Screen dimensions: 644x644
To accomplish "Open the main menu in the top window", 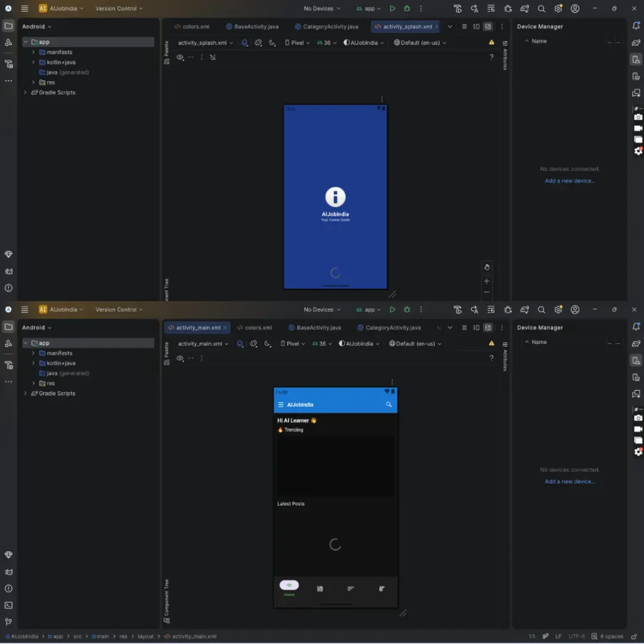I will click(25, 8).
